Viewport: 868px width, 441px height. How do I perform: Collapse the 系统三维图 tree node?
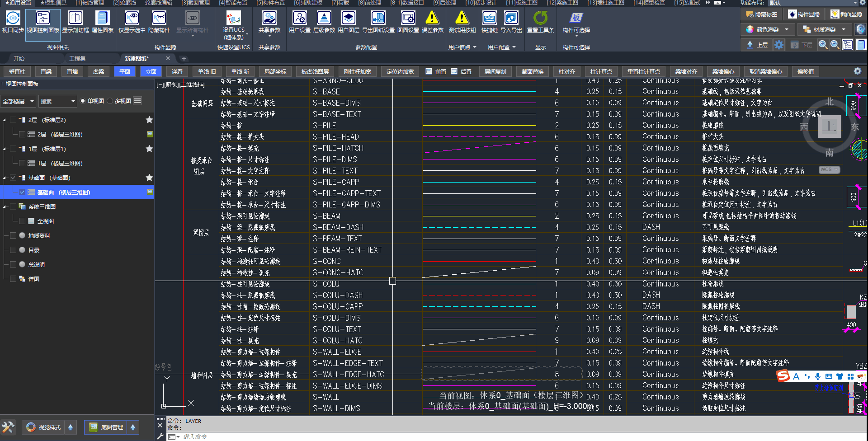click(5, 207)
